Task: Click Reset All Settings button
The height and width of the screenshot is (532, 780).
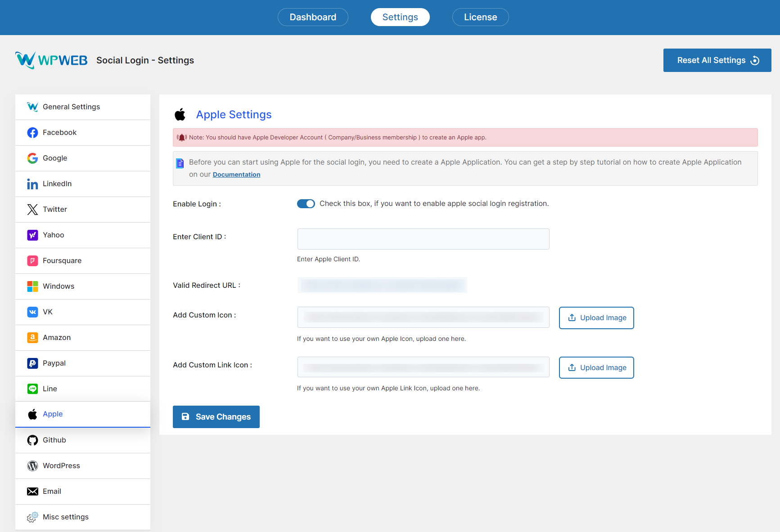Action: pyautogui.click(x=717, y=60)
